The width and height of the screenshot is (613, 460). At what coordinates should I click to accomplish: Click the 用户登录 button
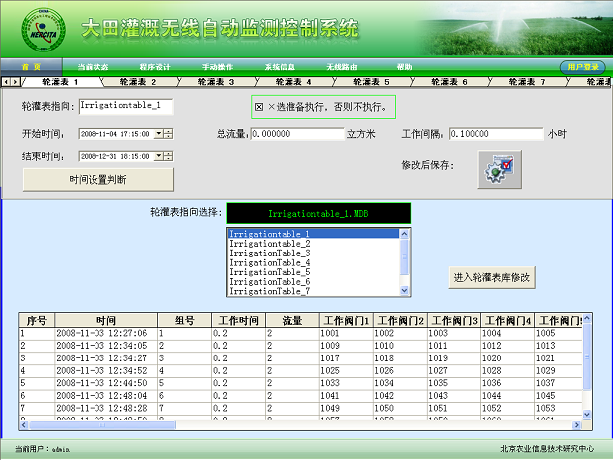pos(582,67)
